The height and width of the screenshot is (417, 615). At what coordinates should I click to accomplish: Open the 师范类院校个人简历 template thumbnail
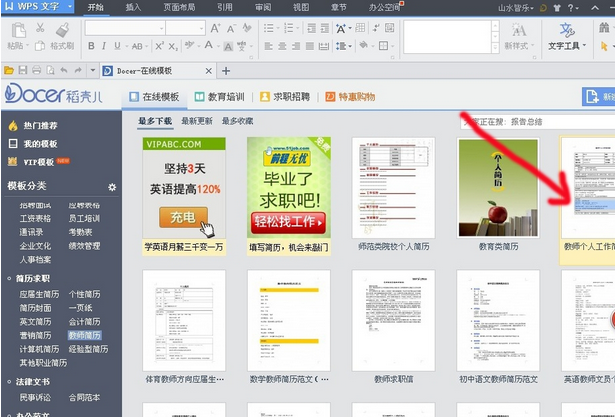(x=393, y=188)
